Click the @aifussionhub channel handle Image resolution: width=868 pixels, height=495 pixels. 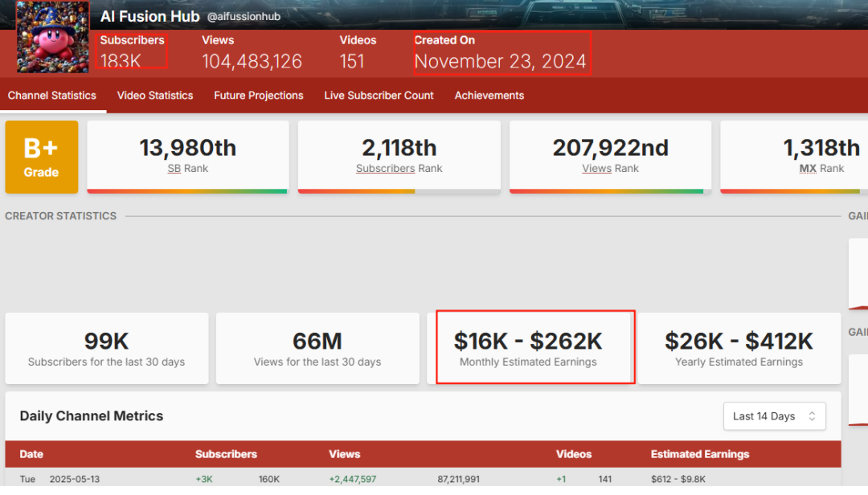tap(244, 17)
